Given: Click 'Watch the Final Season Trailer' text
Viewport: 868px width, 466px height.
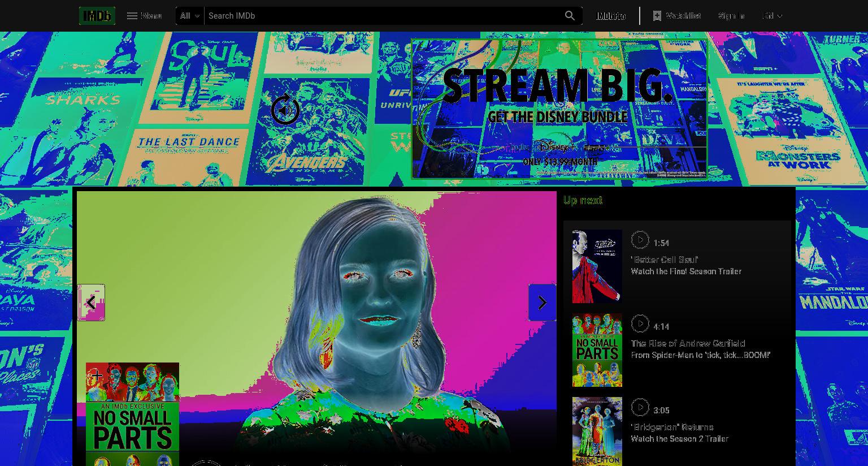Looking at the screenshot, I should coord(686,271).
